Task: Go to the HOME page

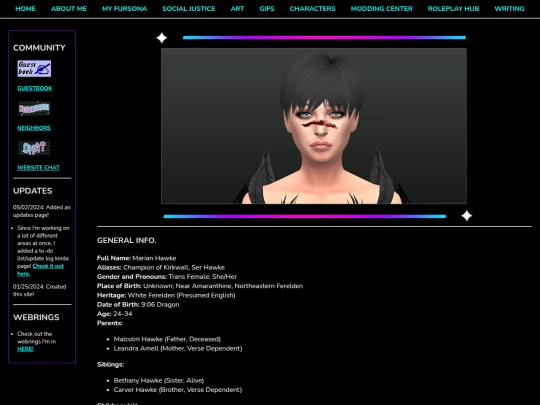Action: tap(25, 9)
